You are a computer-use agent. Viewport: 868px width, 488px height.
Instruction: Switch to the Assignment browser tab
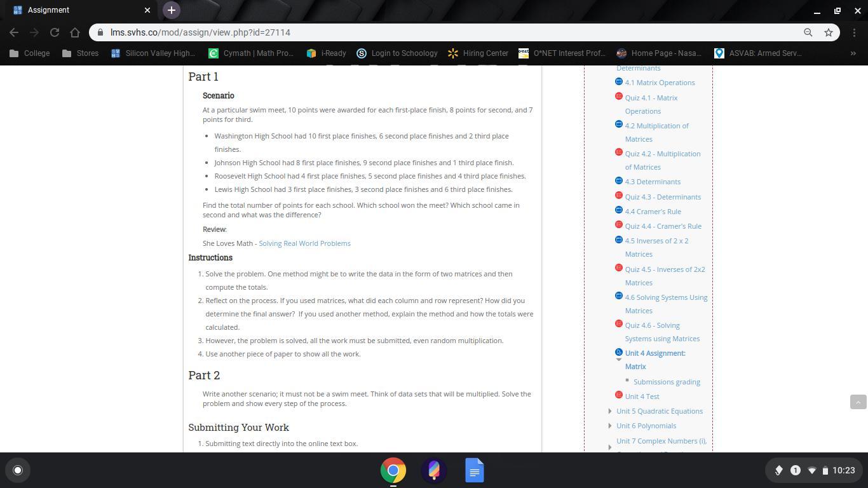79,10
